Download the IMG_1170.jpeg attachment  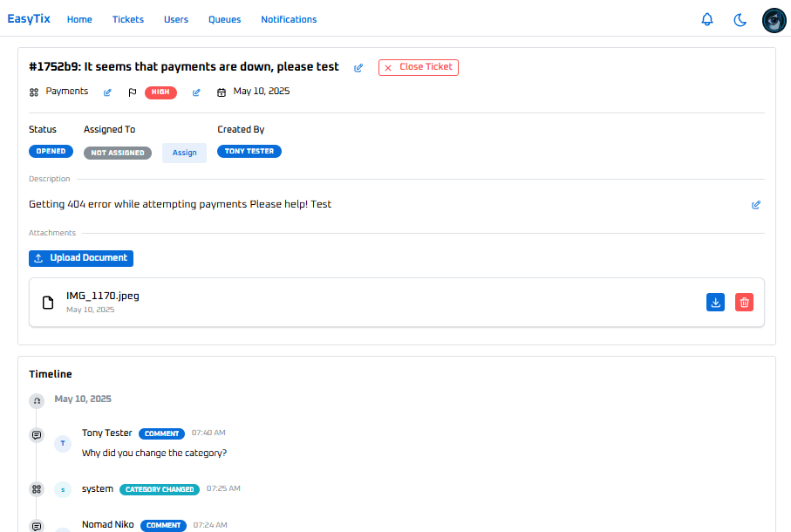[x=715, y=303]
